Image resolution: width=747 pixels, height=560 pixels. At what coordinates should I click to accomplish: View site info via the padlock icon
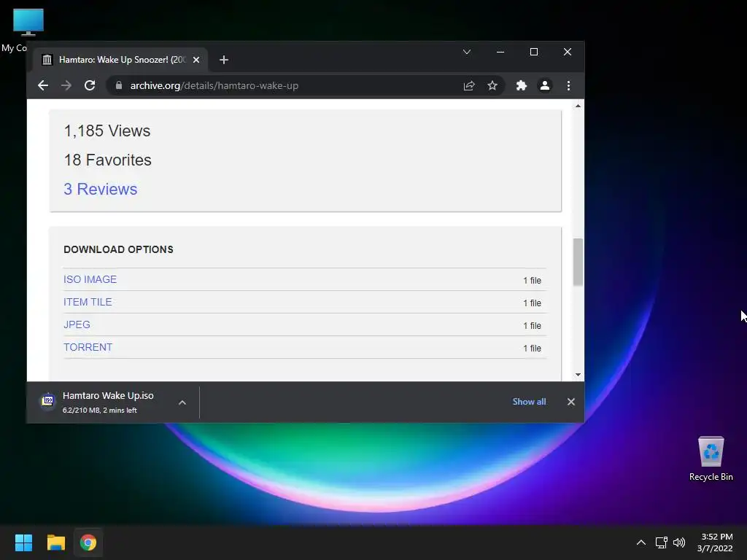(x=119, y=85)
